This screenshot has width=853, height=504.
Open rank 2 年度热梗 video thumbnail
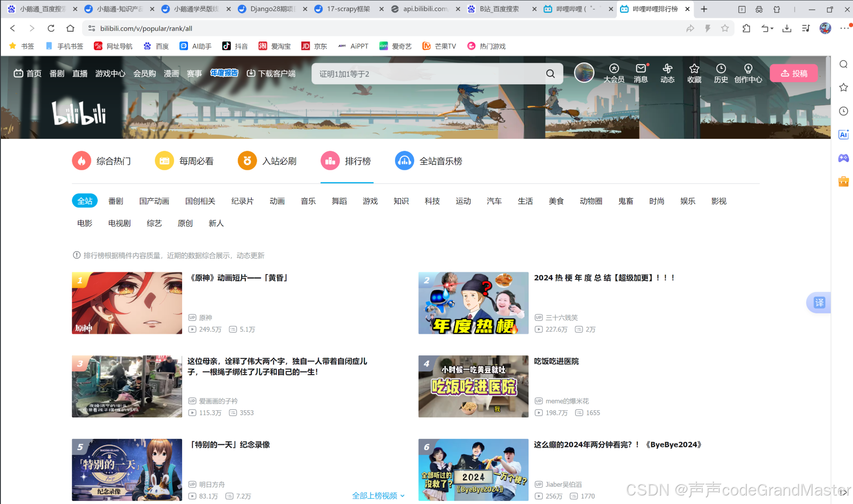pyautogui.click(x=473, y=303)
